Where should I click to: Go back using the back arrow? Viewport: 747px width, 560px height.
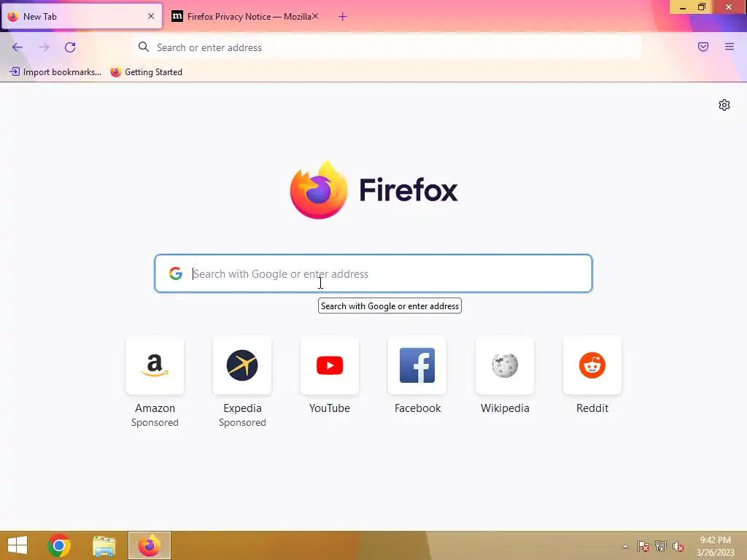(18, 47)
